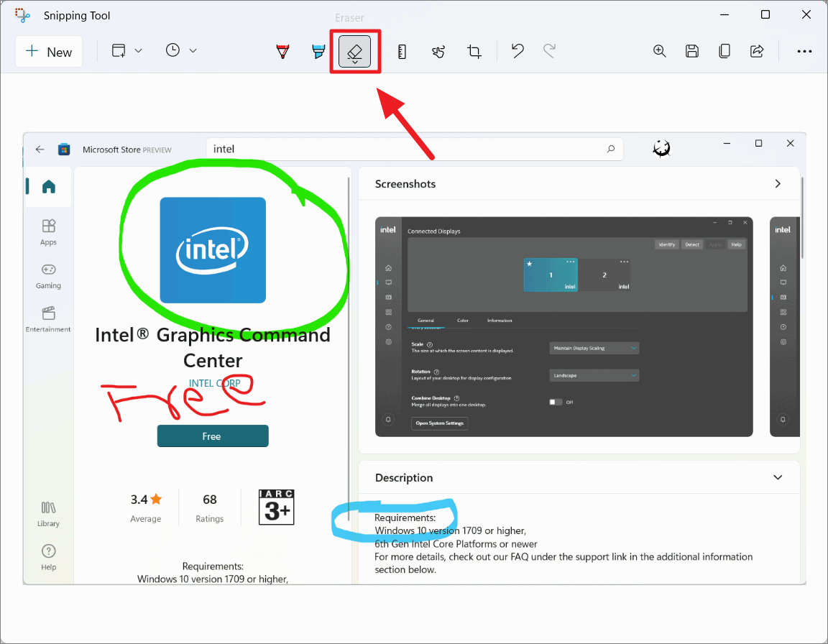Redo the annotation

(x=550, y=51)
